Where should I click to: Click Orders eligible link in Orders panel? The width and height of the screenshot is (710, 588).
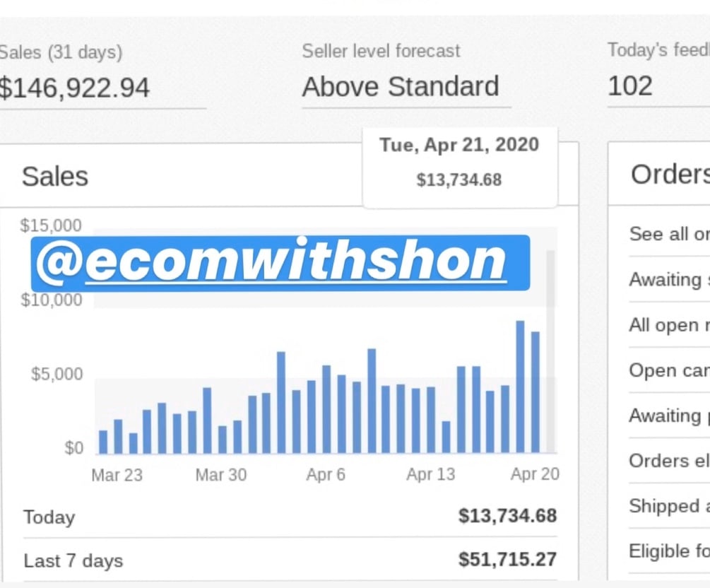668,461
